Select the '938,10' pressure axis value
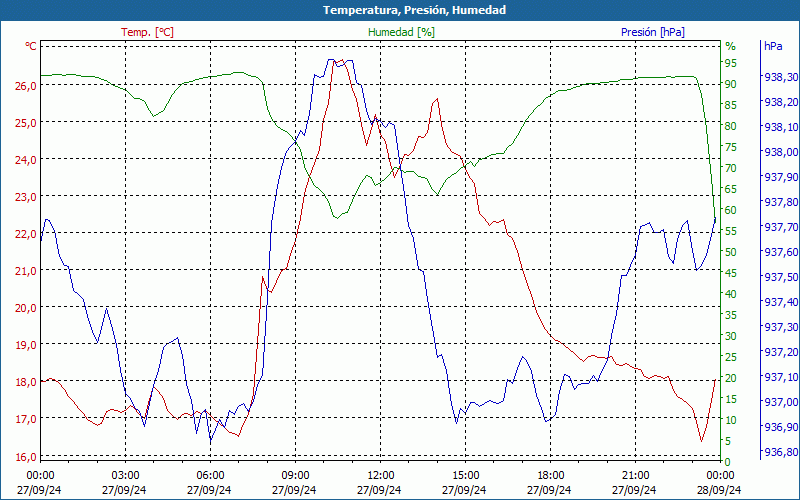The image size is (800, 500). tap(781, 127)
